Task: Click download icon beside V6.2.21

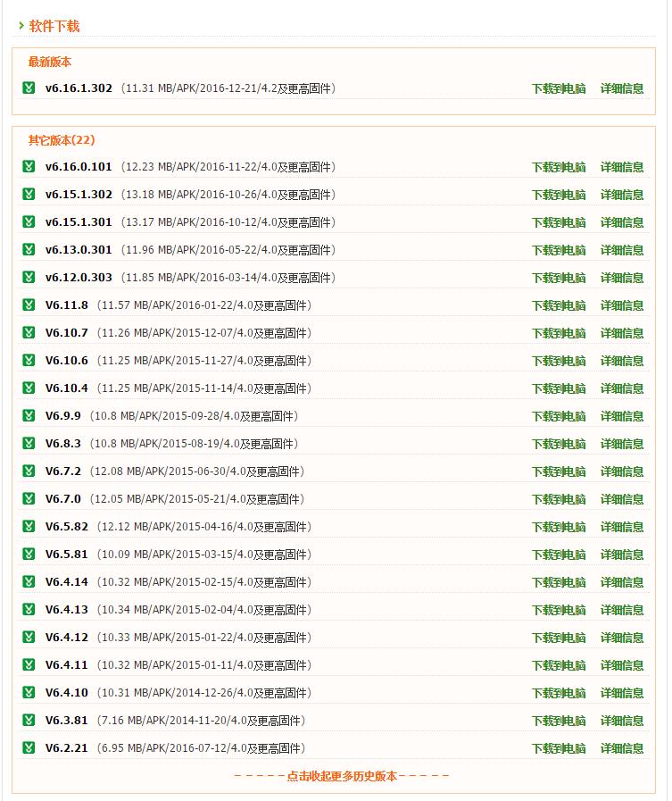Action: click(x=29, y=748)
